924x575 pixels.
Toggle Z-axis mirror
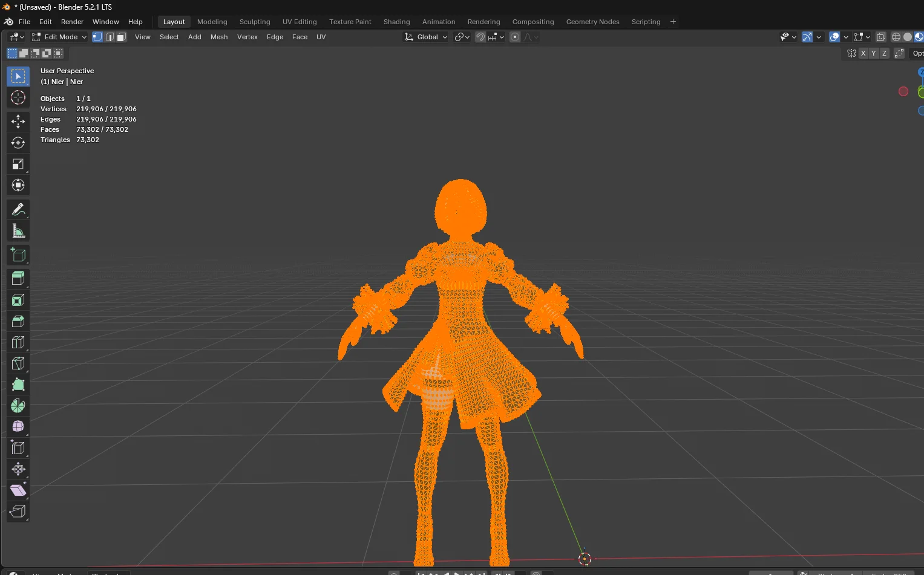tap(884, 53)
